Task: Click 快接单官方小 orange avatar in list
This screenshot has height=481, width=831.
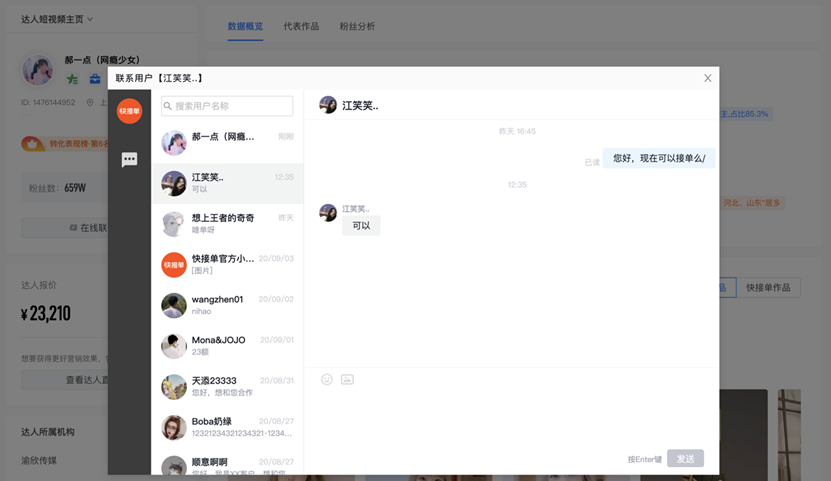Action: click(x=174, y=264)
